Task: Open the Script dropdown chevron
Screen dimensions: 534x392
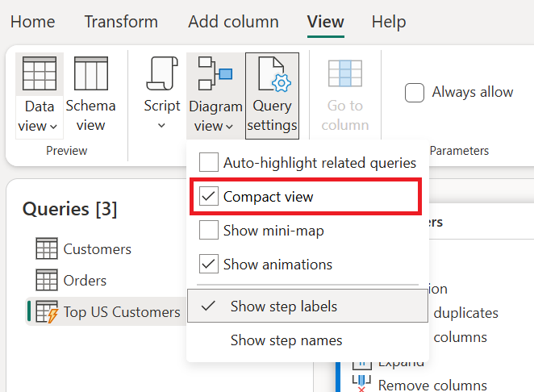Action: 161,125
